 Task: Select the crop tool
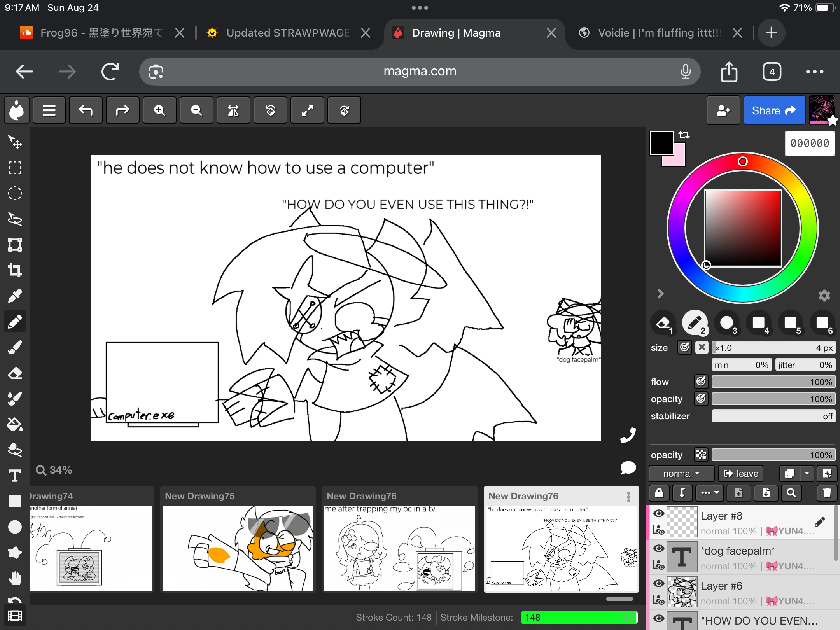tap(15, 270)
